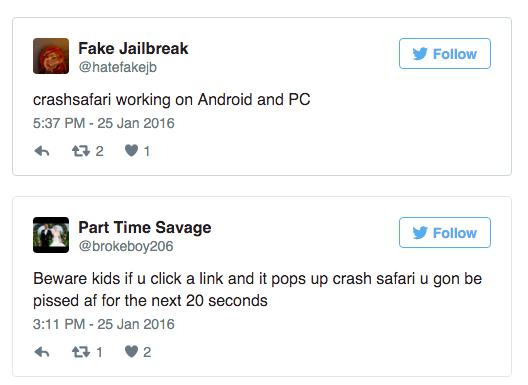Follow the @hatefakejb account
The width and height of the screenshot is (528, 385).
(x=445, y=54)
